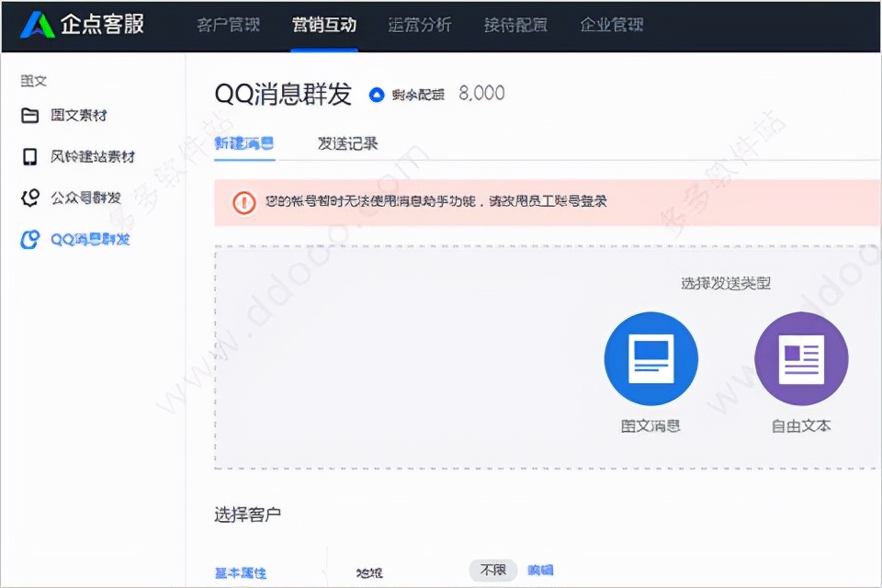Open the 客户管理 menu
This screenshot has width=882, height=588.
[227, 26]
